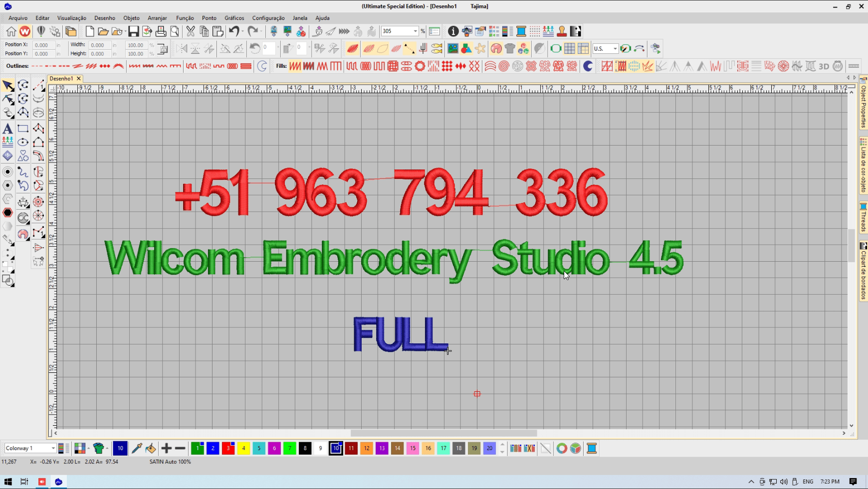Expand the zoom percentage dropdown
This screenshot has width=868, height=489.
415,31
